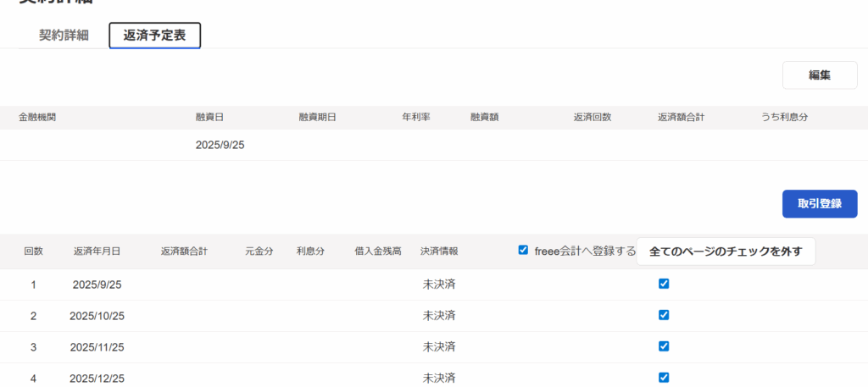Click 未決済 status in the 2025/12/25 row
This screenshot has width=868, height=387.
tap(439, 379)
